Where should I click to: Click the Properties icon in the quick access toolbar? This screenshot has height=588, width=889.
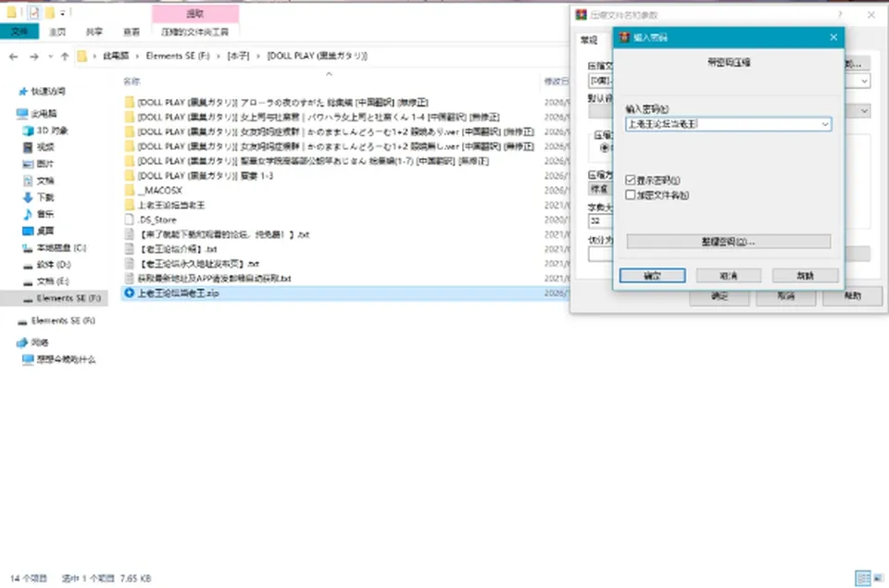33,12
